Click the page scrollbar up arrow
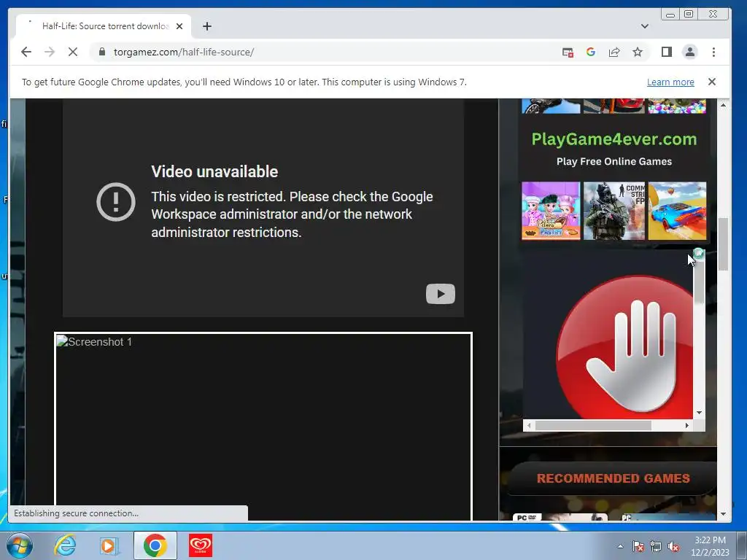747x560 pixels. tap(723, 105)
